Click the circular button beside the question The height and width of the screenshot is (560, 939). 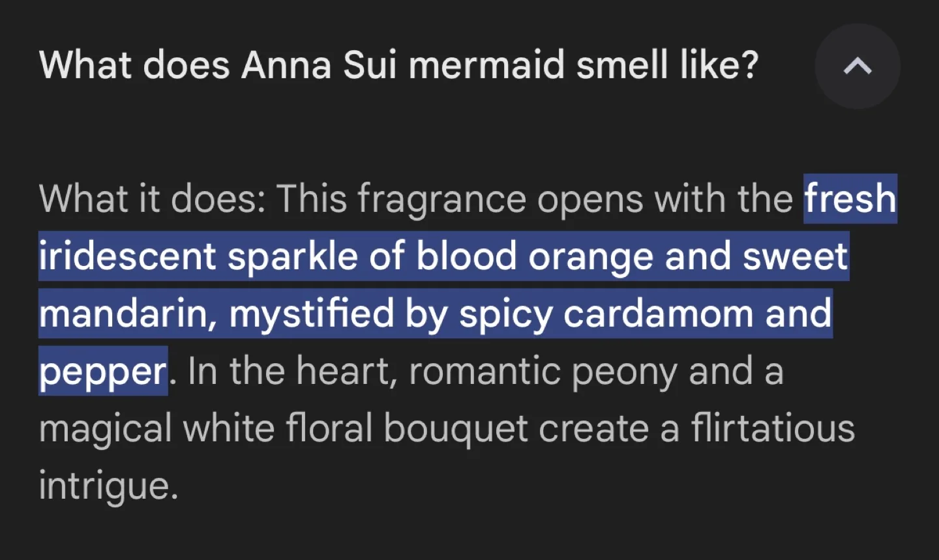(x=857, y=66)
